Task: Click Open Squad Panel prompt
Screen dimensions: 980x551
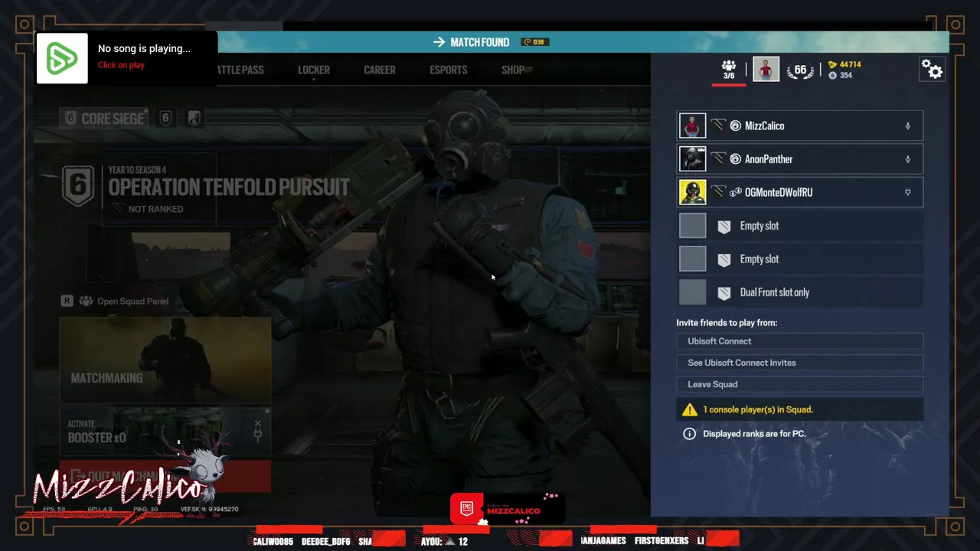Action: click(132, 302)
